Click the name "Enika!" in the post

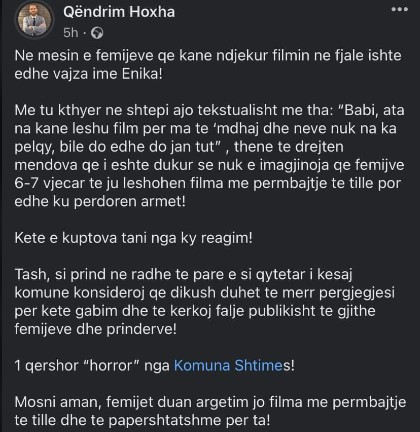142,74
